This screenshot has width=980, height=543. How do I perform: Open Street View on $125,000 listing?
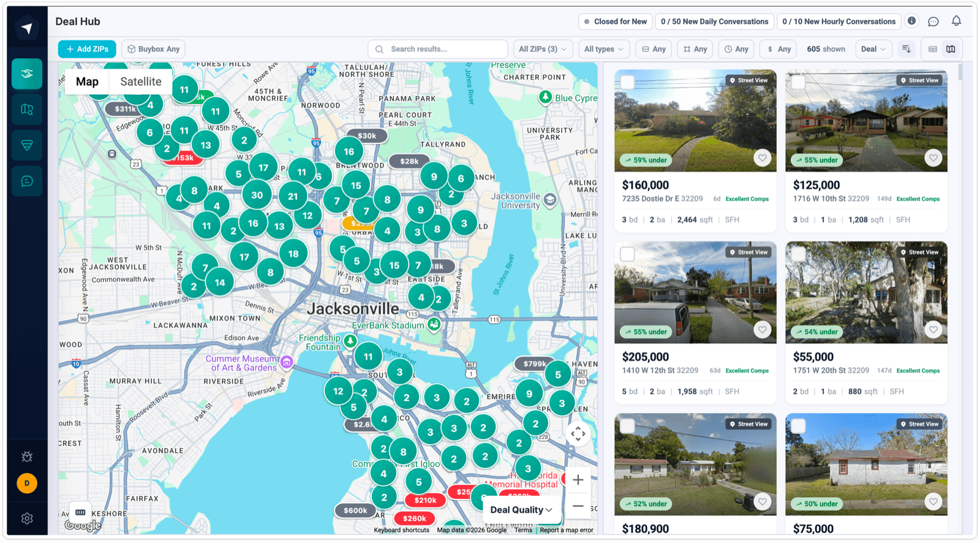pos(919,80)
